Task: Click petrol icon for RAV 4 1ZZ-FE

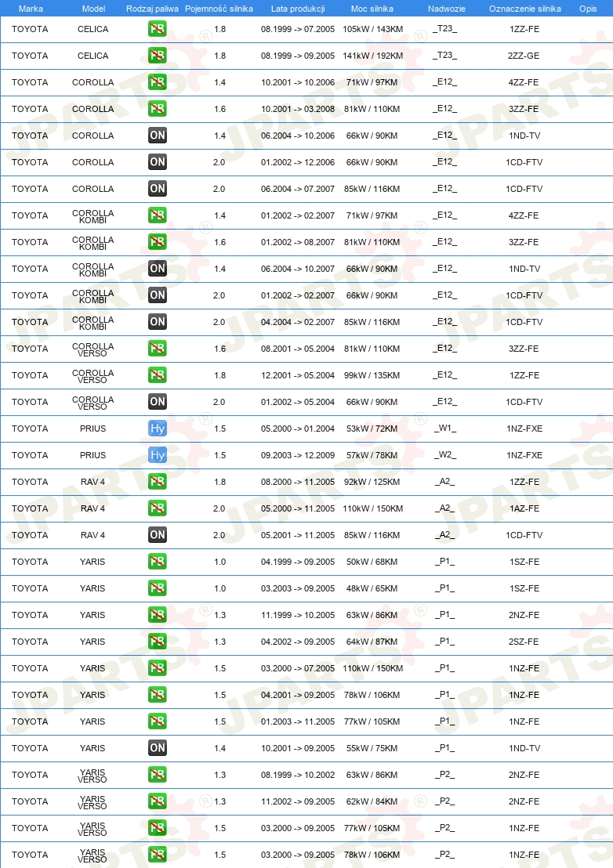Action: click(x=158, y=482)
